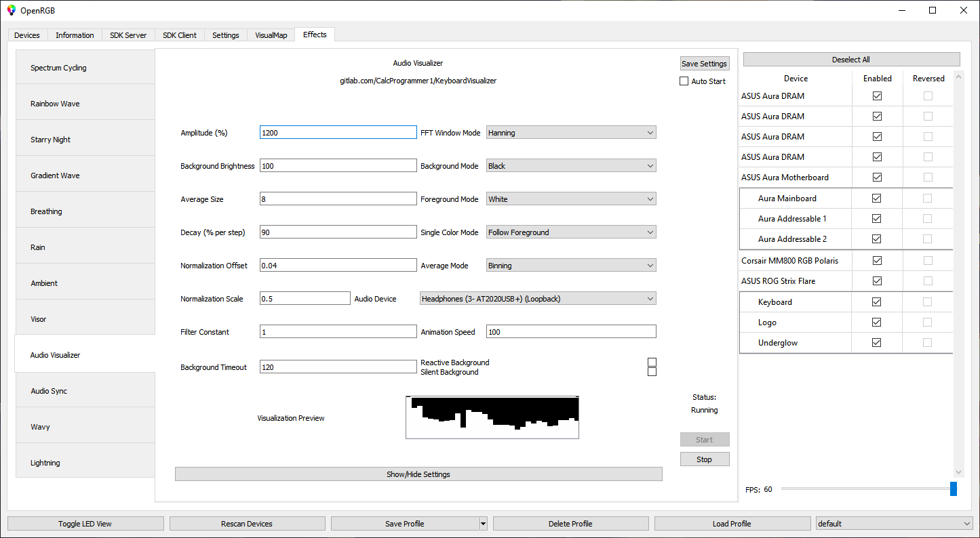This screenshot has height=538, width=980.
Task: Click the Normalization Scale input field
Action: [x=305, y=299]
